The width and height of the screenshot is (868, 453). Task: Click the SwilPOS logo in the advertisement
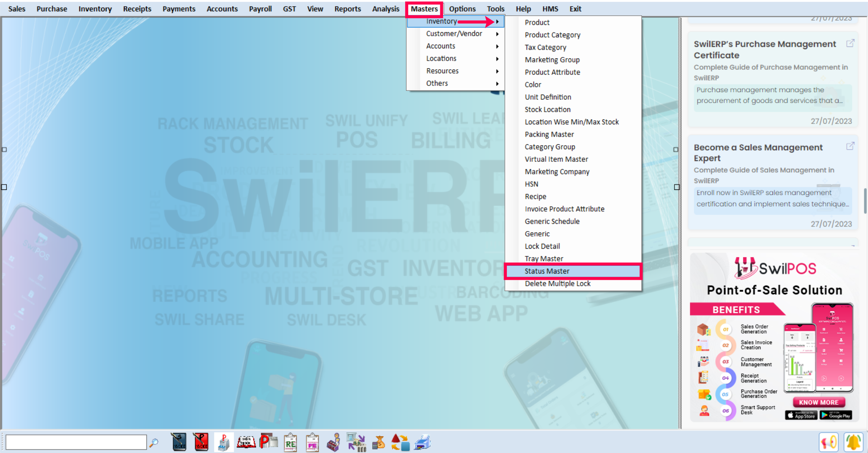point(775,268)
